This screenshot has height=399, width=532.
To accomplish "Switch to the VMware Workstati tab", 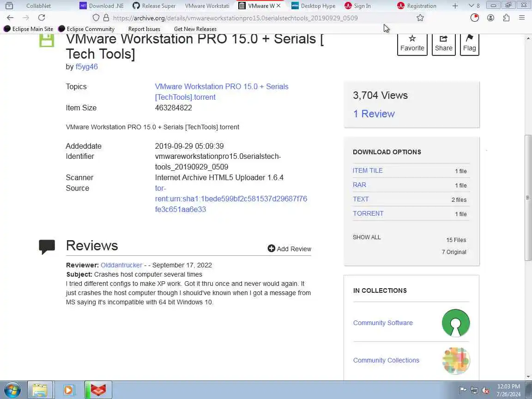I will [x=207, y=6].
